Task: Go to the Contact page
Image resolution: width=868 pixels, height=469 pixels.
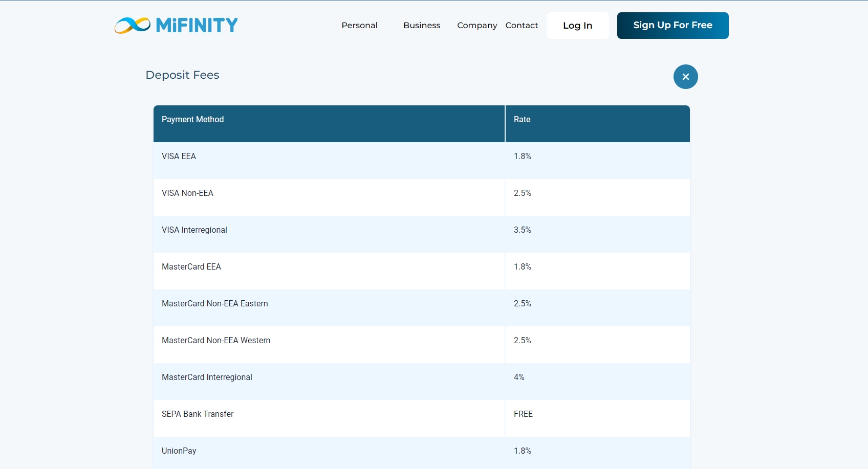Action: click(x=522, y=26)
